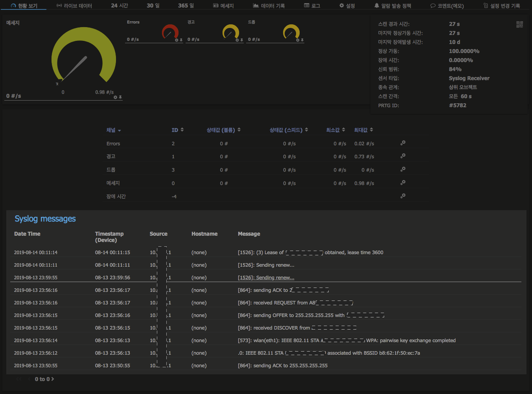Open the 설정 변경 기록 tab
The width and height of the screenshot is (532, 394).
[502, 5]
